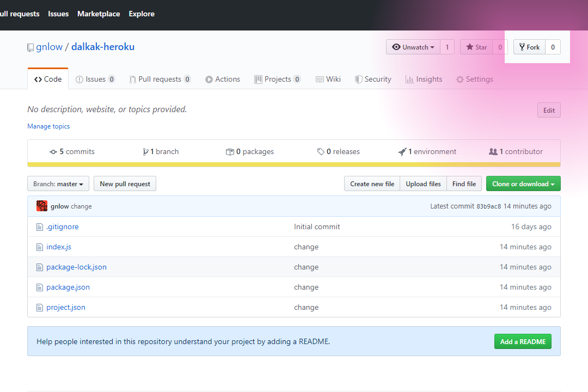
Task: Click the Add a README button
Action: point(523,341)
